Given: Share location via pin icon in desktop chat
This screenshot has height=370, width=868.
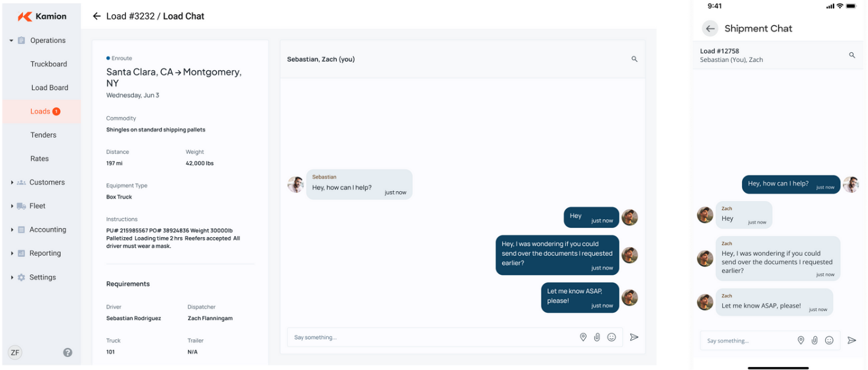Looking at the screenshot, I should (x=583, y=337).
